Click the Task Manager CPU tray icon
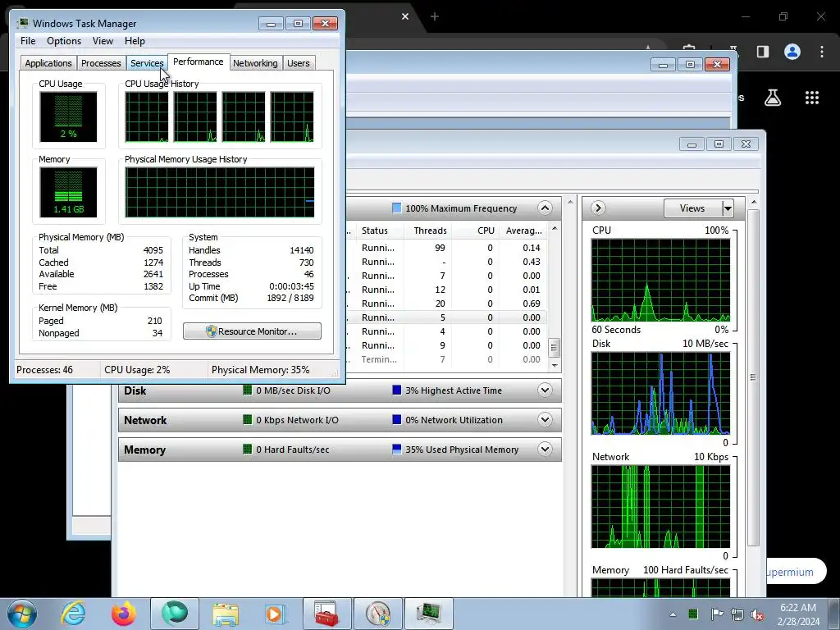Image resolution: width=840 pixels, height=630 pixels. click(692, 614)
